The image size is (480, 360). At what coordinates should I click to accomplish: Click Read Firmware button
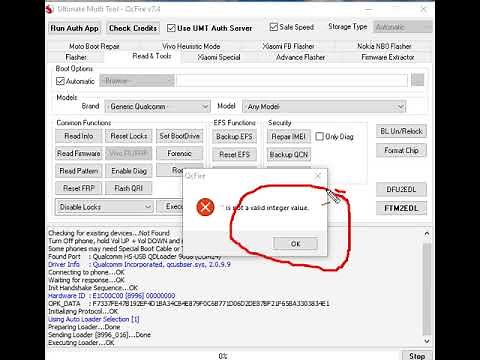coord(79,153)
